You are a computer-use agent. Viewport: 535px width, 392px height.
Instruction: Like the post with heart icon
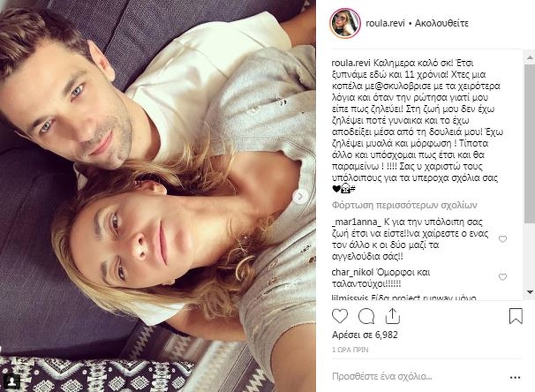pos(340,316)
